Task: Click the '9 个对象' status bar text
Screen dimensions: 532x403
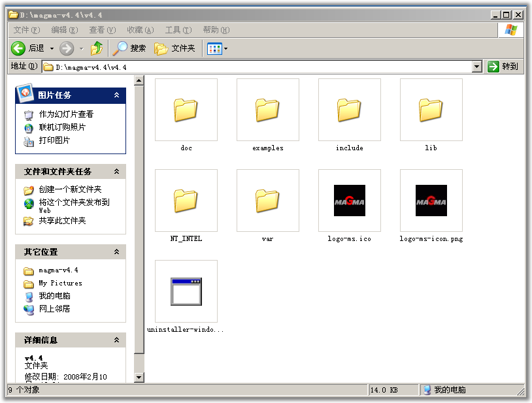Action: tap(24, 390)
